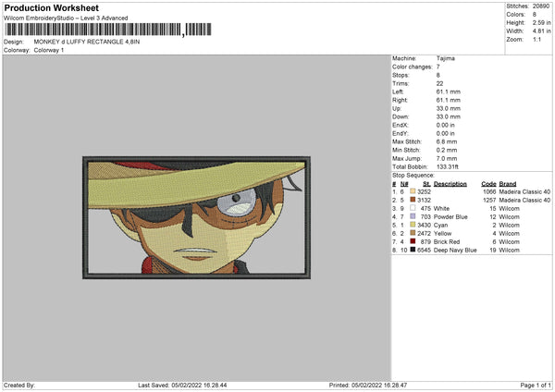
Task: Click the Luffy embroidery design preview
Action: point(196,217)
